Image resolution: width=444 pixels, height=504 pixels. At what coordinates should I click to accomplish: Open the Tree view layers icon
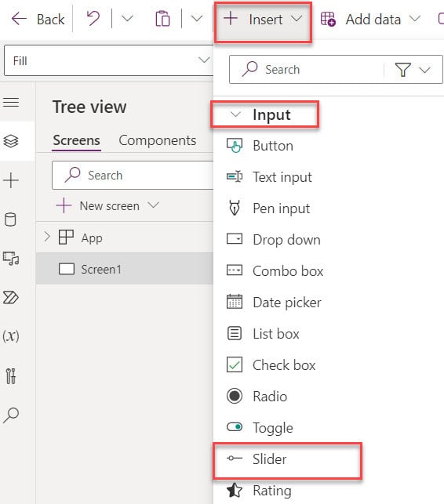(x=11, y=141)
